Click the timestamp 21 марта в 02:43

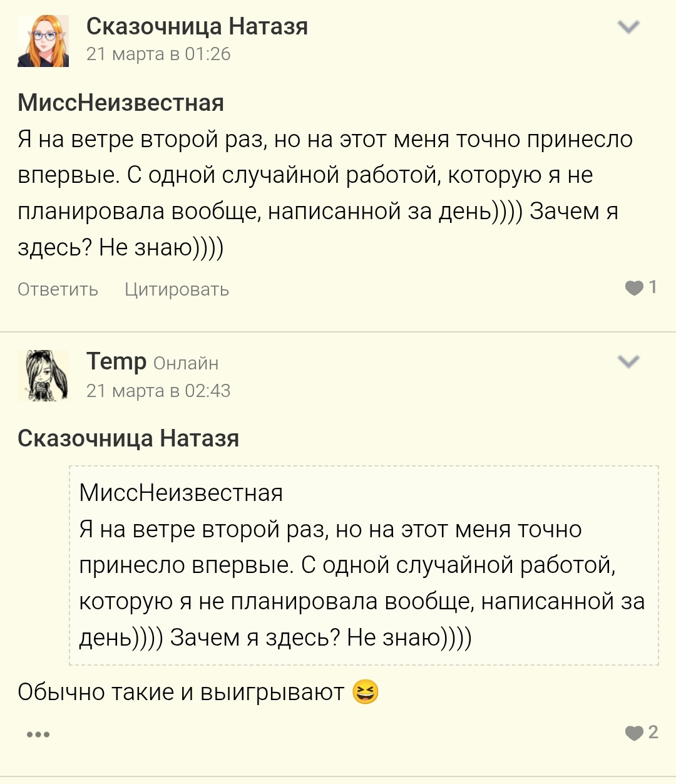[x=158, y=391]
